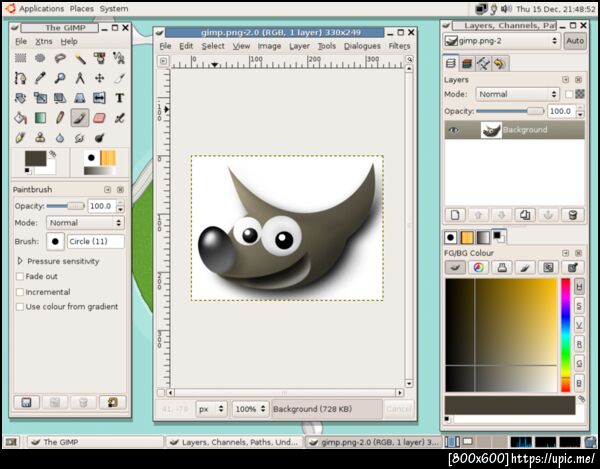Open the Xtns menu in toolbox
Viewport: 600px width, 469px height.
[44, 42]
